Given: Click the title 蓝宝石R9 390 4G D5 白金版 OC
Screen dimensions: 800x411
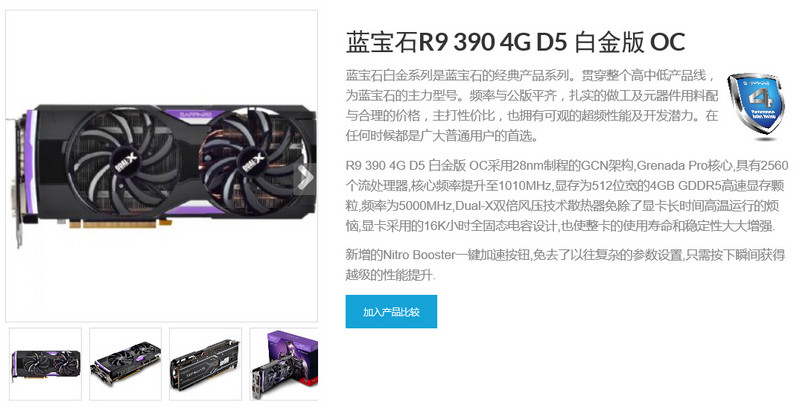Looking at the screenshot, I should 515,42.
